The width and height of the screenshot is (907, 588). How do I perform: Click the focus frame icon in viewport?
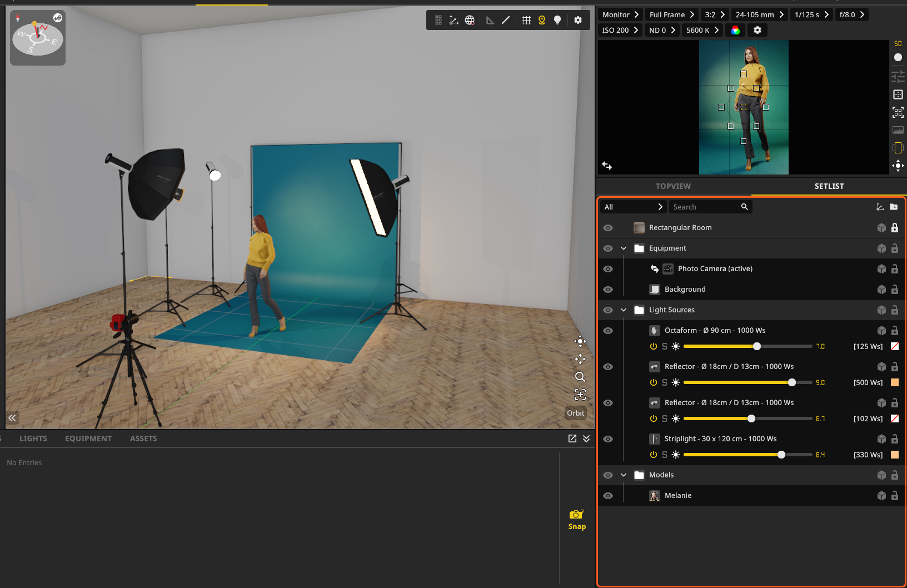pyautogui.click(x=580, y=395)
